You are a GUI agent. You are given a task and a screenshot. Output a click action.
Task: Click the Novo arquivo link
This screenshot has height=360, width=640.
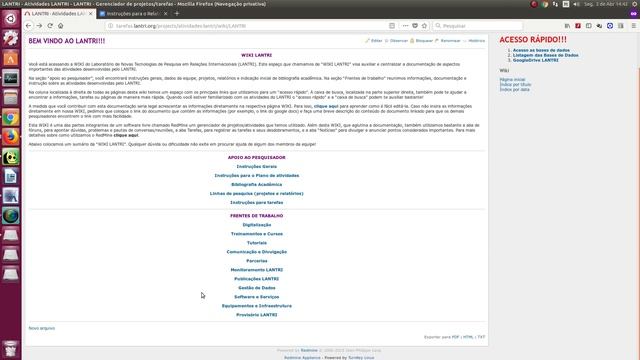coord(42,328)
